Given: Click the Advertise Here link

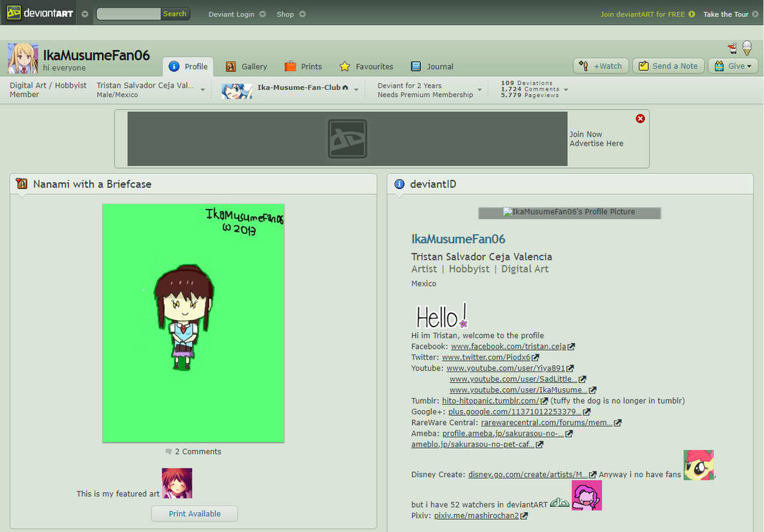Looking at the screenshot, I should click(x=596, y=143).
